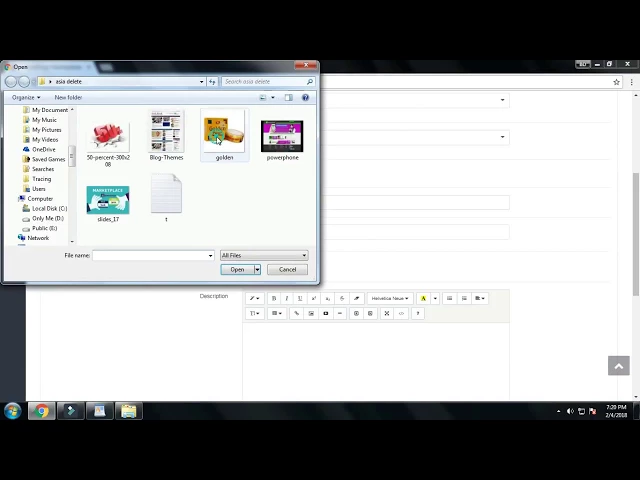Click the Open button in dialog

pos(237,269)
